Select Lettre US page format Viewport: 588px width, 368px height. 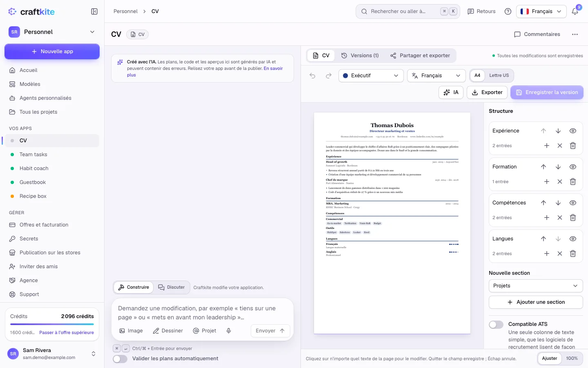[499, 76]
